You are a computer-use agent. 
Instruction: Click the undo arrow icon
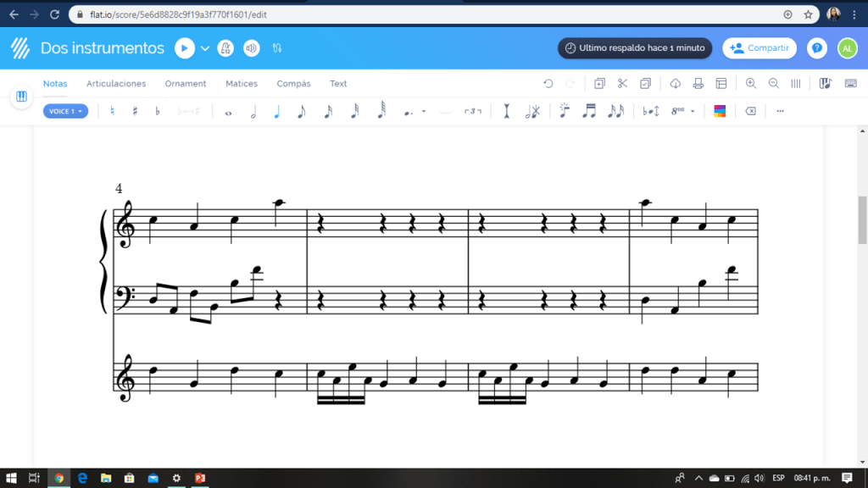tap(548, 83)
